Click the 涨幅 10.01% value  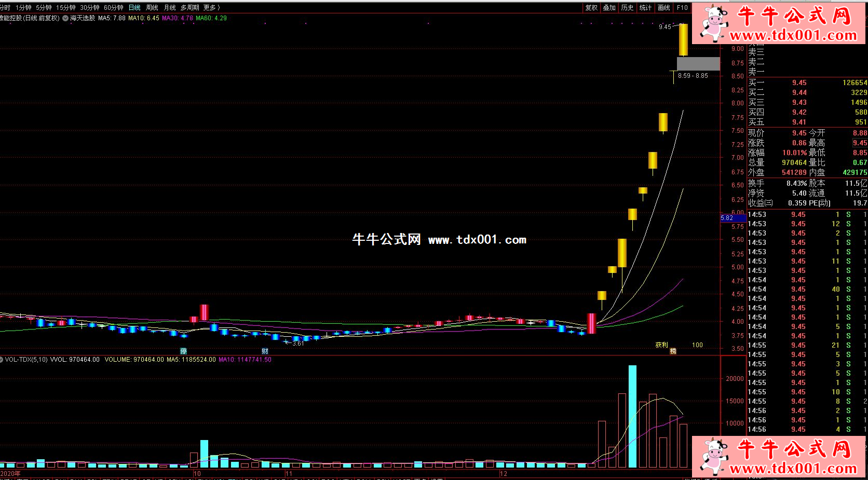pos(794,153)
